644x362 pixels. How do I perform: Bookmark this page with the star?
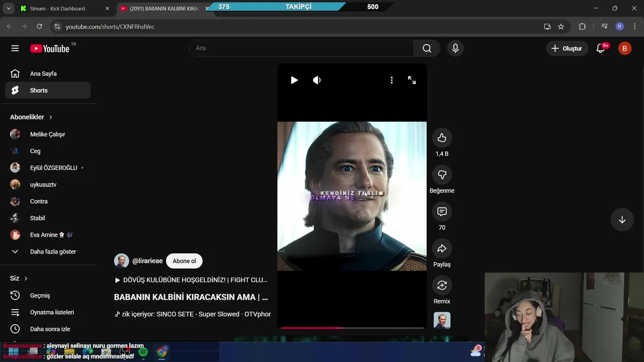point(561,27)
